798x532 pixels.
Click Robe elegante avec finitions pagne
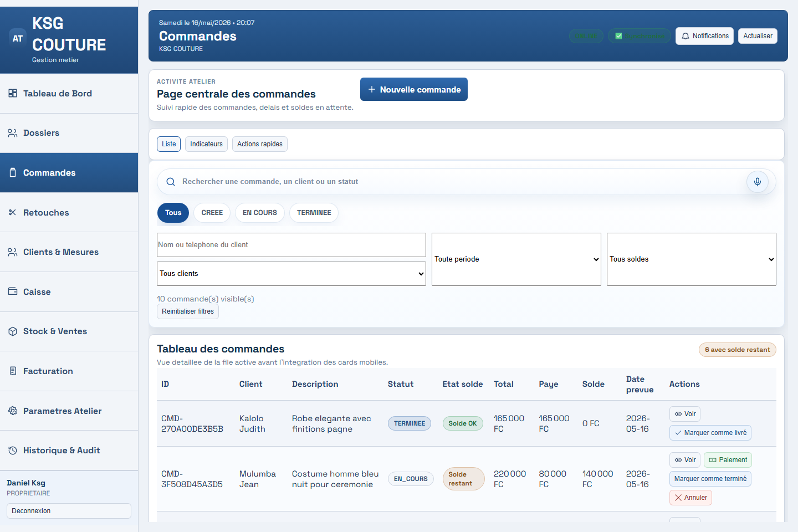(x=331, y=424)
